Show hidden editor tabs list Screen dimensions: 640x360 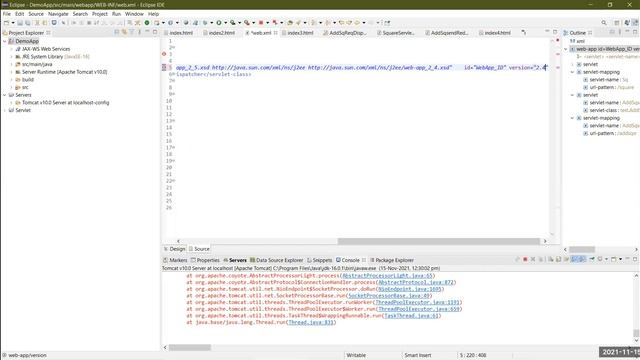click(x=524, y=33)
